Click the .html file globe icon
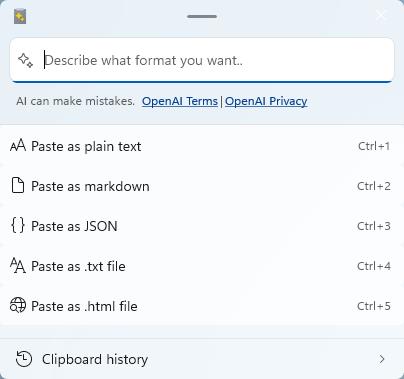Screen dimensions: 404x379 [18, 305]
